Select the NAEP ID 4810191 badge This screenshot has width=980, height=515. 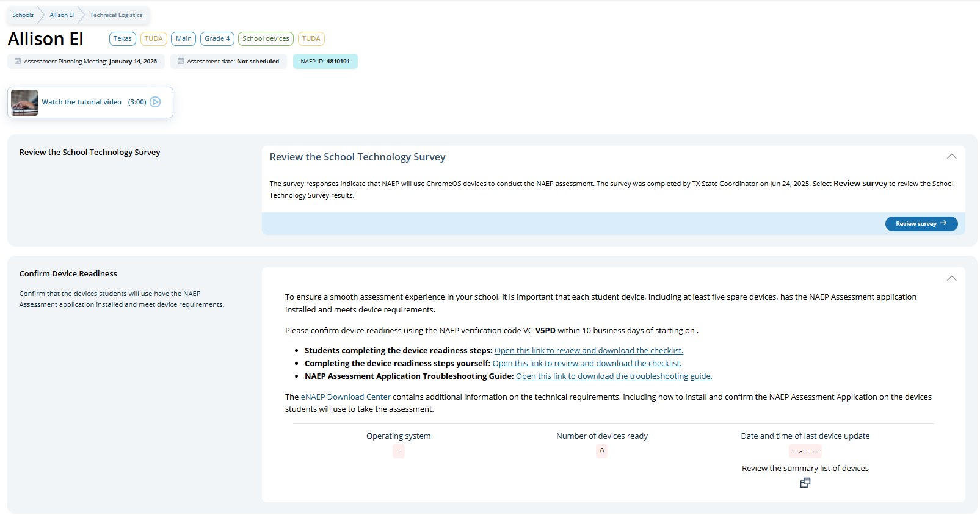coord(325,62)
